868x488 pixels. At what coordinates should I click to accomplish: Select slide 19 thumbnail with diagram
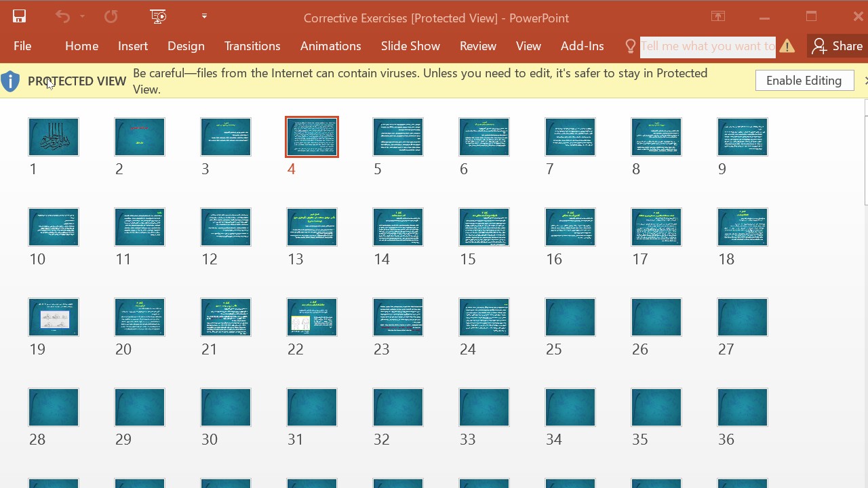(54, 317)
